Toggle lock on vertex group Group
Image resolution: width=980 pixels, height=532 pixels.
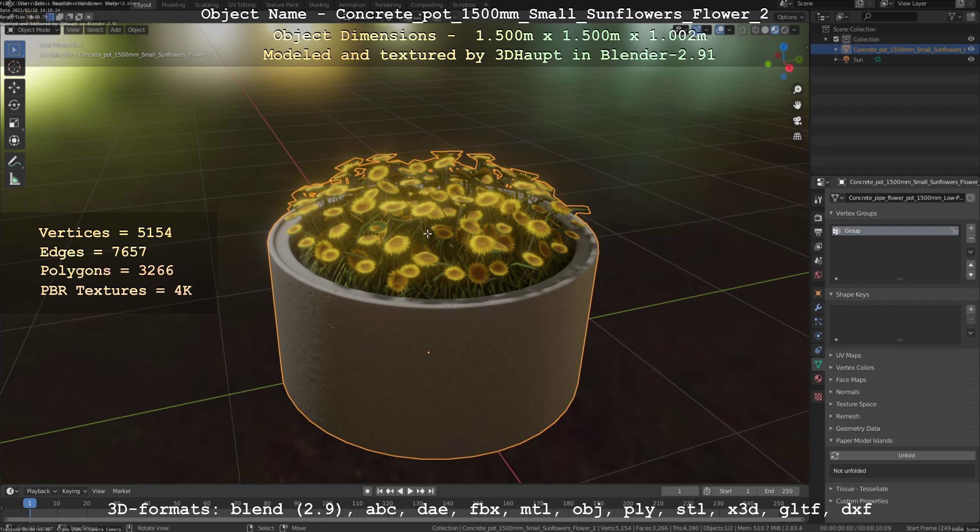(x=954, y=231)
